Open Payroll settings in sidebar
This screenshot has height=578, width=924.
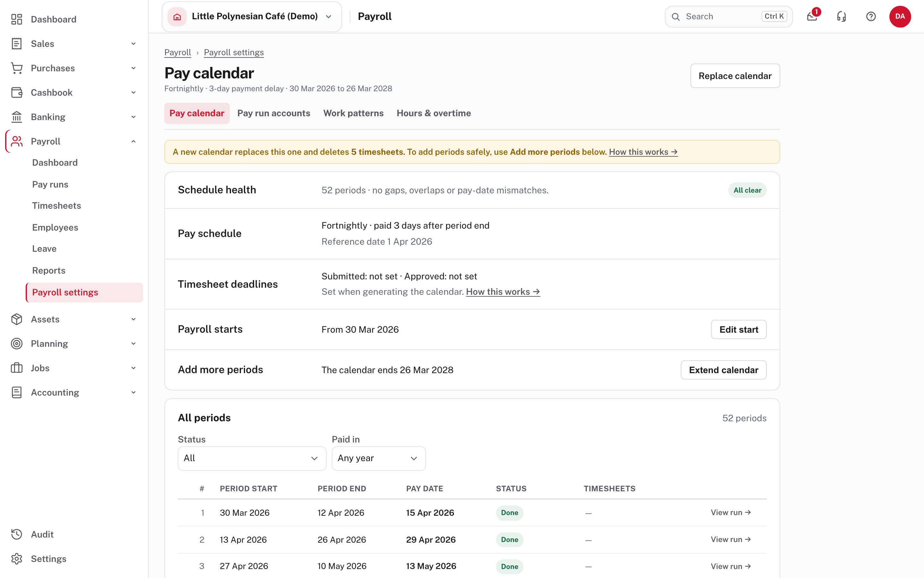click(84, 293)
